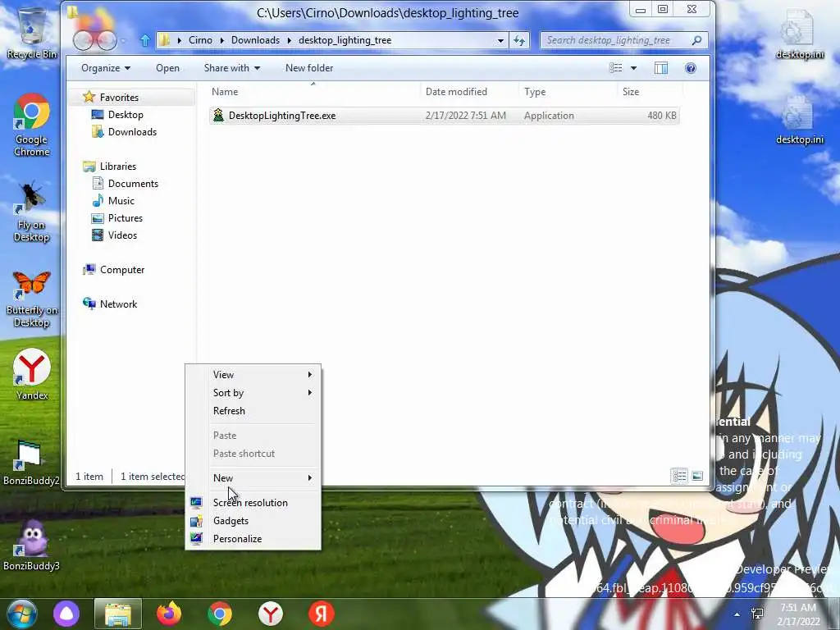The image size is (840, 630).
Task: Toggle the preview pane button
Action: point(661,68)
